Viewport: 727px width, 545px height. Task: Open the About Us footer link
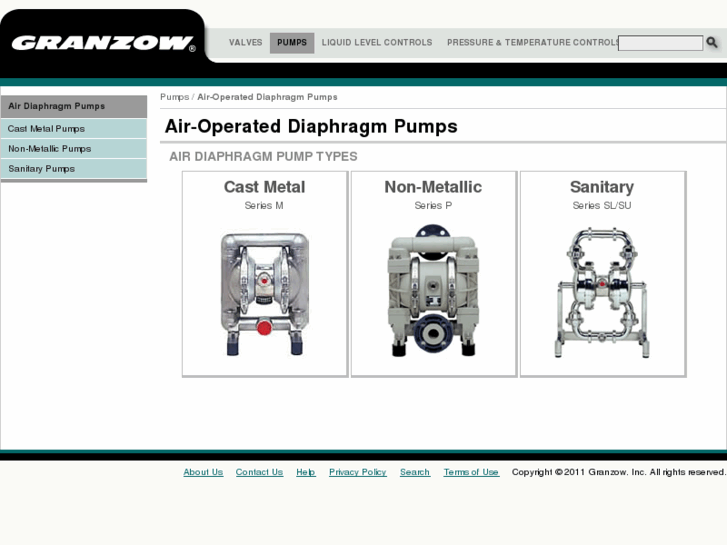(203, 472)
